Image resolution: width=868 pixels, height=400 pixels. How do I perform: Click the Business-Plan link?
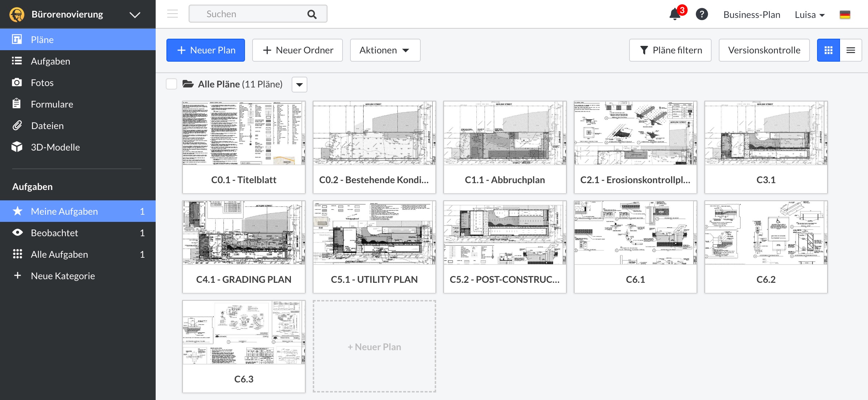[x=752, y=15]
